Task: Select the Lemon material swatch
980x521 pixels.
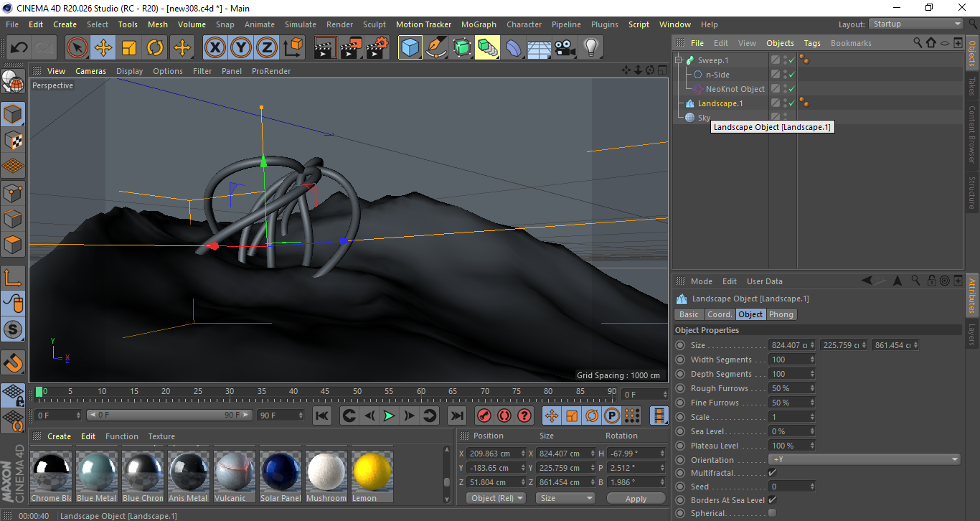Action: coord(372,477)
